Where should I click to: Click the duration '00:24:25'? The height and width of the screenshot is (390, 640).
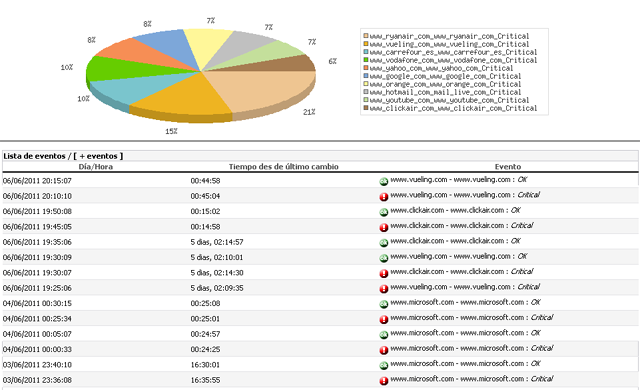tap(205, 350)
